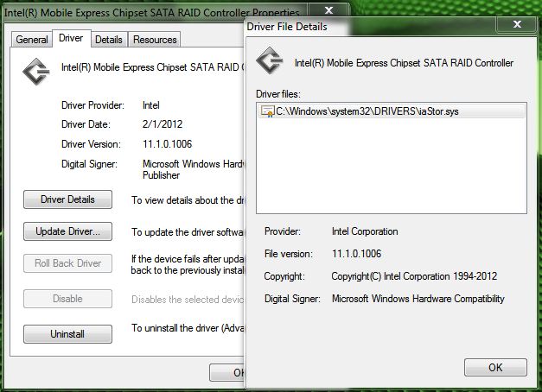Select the C:\Windows\system32\DRIVERS\iaStor.sys entry

coord(392,111)
